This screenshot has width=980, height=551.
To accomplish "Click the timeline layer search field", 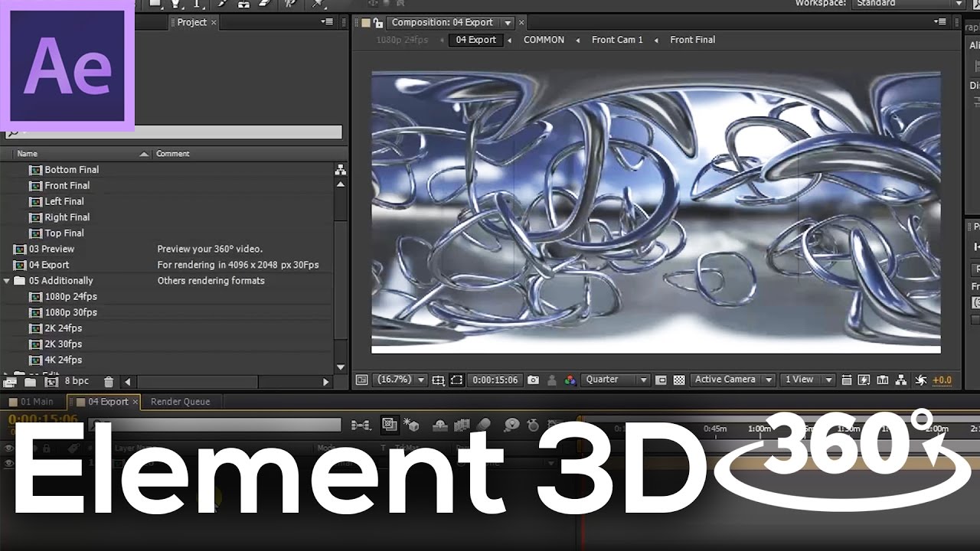I will click(214, 425).
